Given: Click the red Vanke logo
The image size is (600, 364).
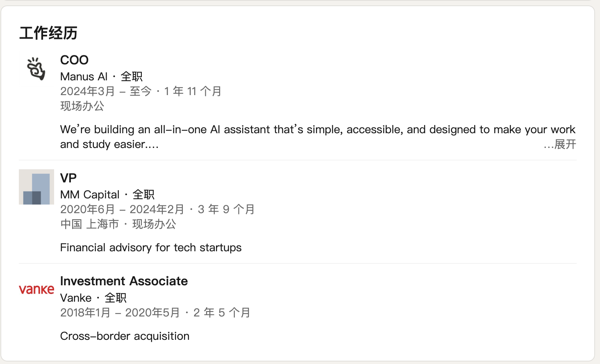Looking at the screenshot, I should pos(36,289).
